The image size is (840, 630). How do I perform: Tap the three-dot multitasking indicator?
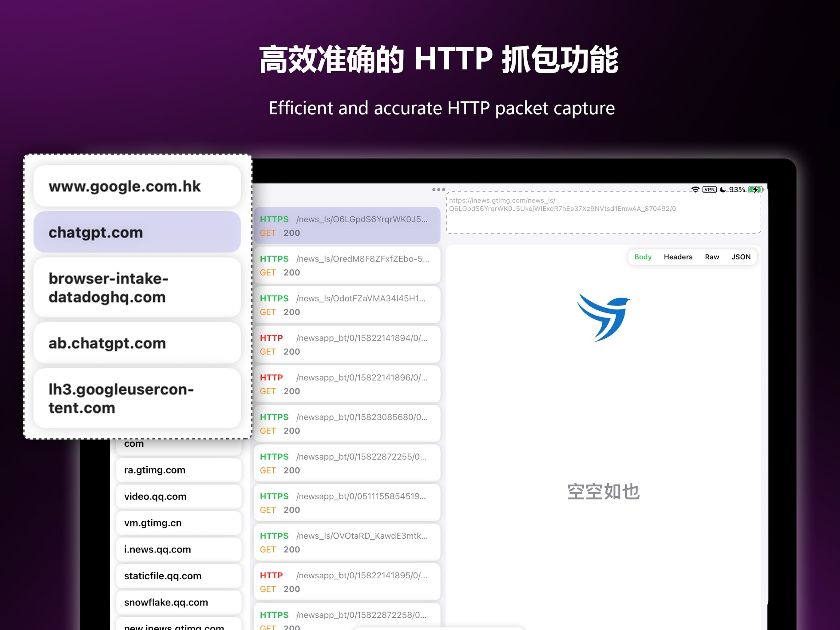pyautogui.click(x=438, y=189)
